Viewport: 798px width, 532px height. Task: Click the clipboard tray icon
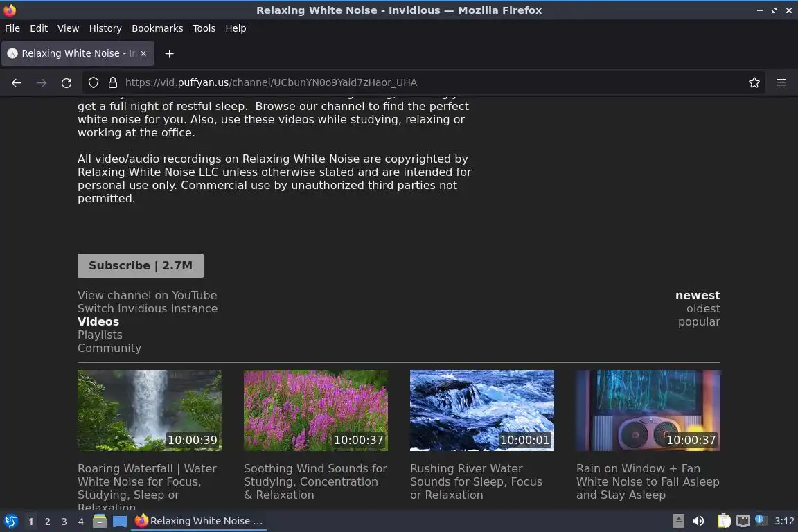point(724,521)
